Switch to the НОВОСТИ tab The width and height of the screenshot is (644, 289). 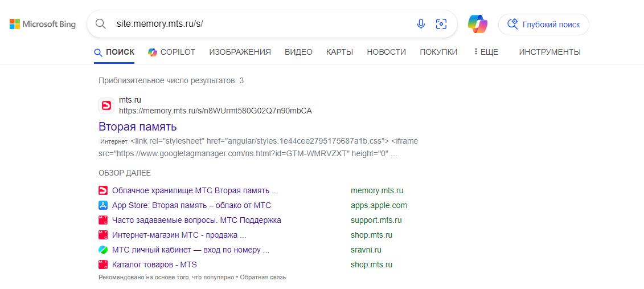[387, 52]
